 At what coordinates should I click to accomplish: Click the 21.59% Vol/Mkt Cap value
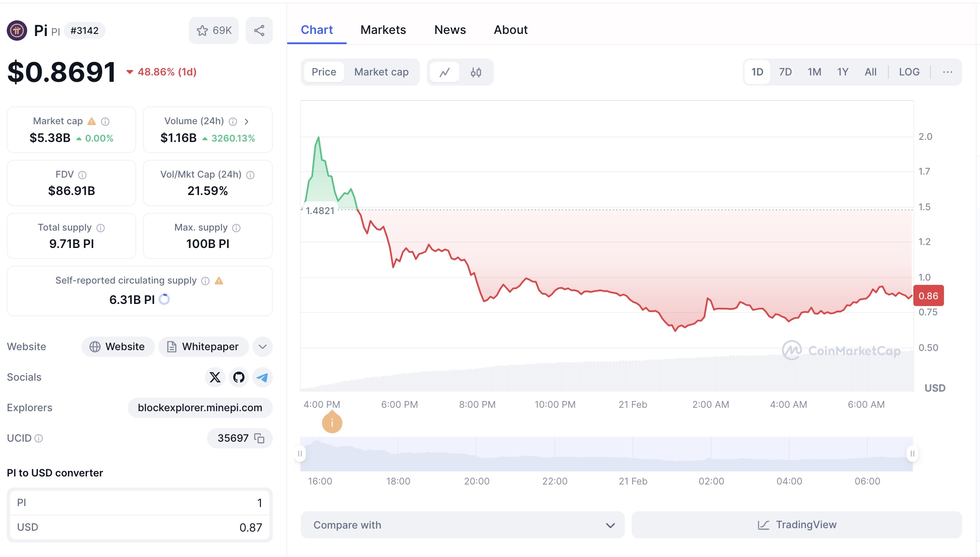click(x=208, y=191)
